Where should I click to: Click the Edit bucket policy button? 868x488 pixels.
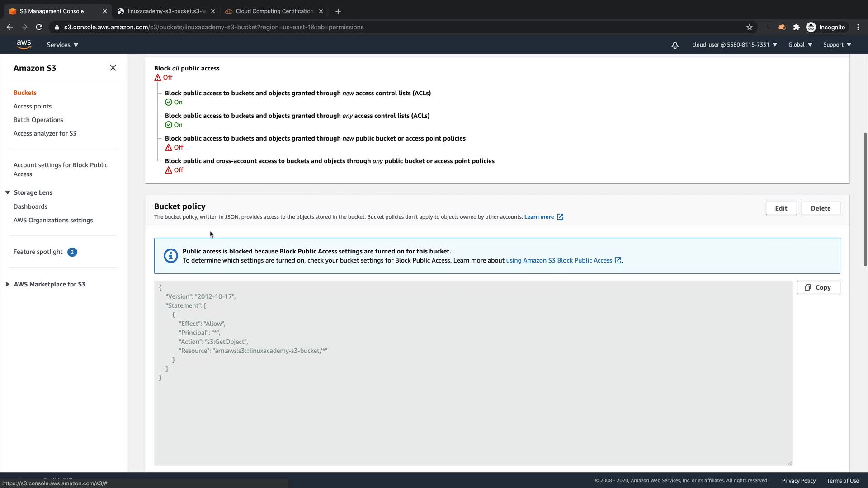point(781,208)
